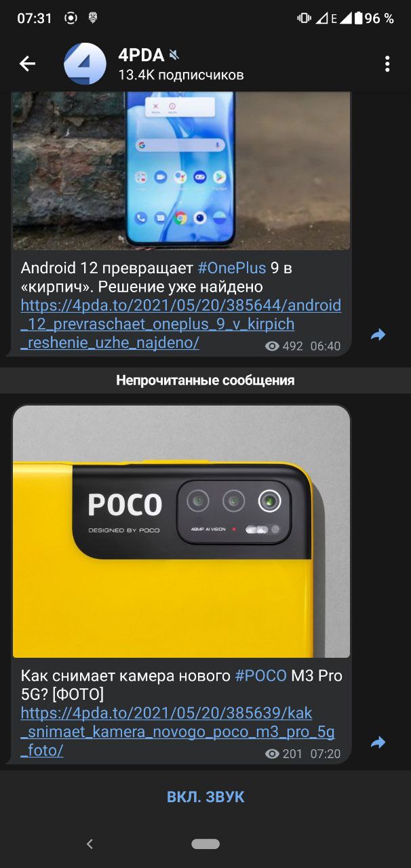The width and height of the screenshot is (411, 868).
Task: Forward the POCO M3 Pro post
Action: tap(378, 743)
